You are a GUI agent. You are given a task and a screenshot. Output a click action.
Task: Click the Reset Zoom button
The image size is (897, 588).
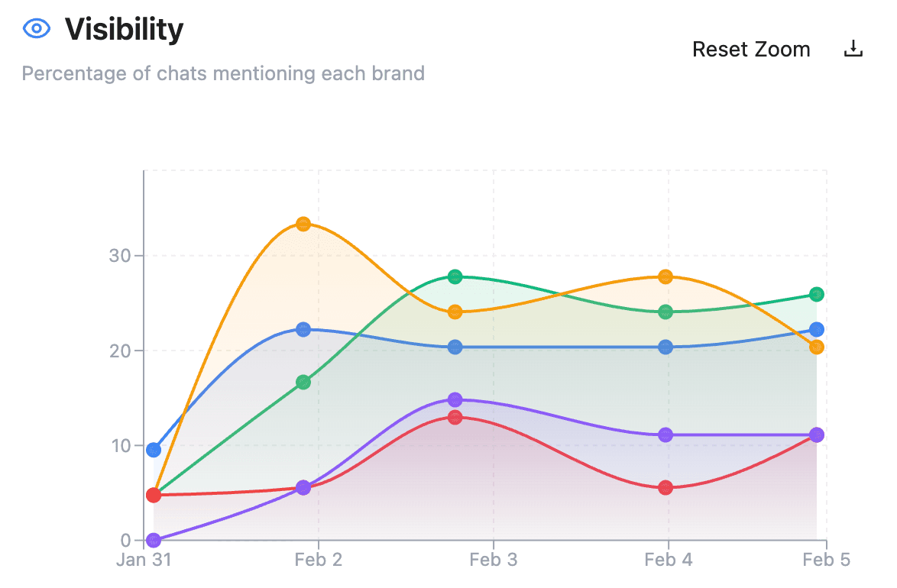751,50
